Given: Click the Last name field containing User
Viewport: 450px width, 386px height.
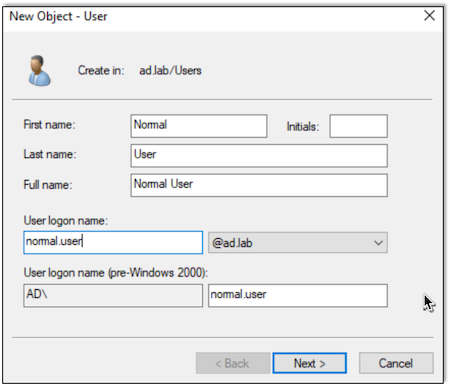Looking at the screenshot, I should (x=259, y=156).
